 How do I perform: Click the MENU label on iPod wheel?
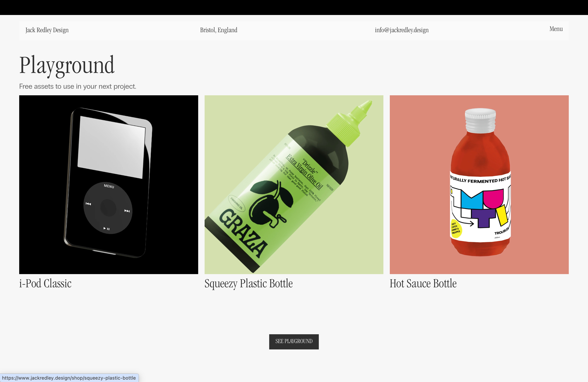[109, 186]
